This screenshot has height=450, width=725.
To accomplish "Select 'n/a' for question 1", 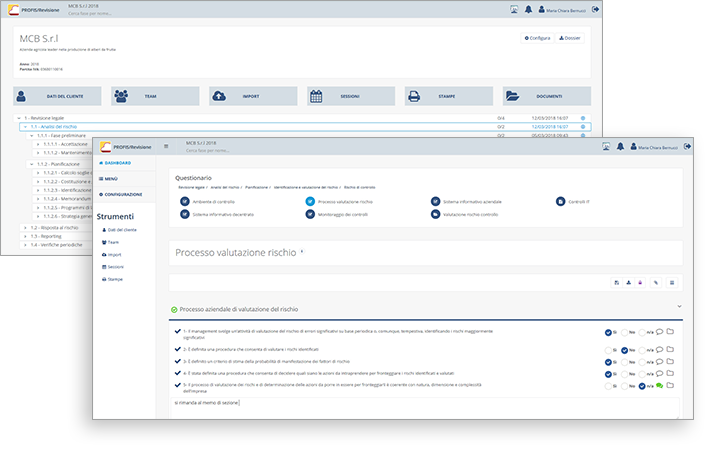I will tap(642, 332).
